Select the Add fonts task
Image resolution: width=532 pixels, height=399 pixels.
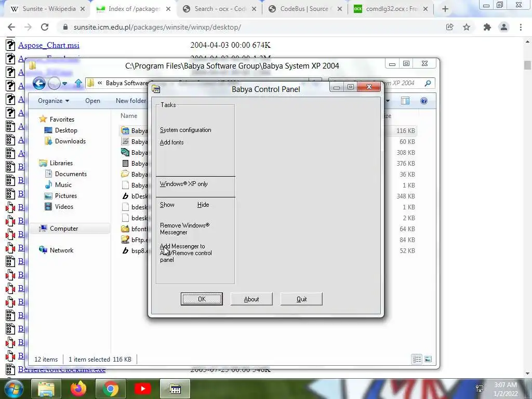pos(171,142)
